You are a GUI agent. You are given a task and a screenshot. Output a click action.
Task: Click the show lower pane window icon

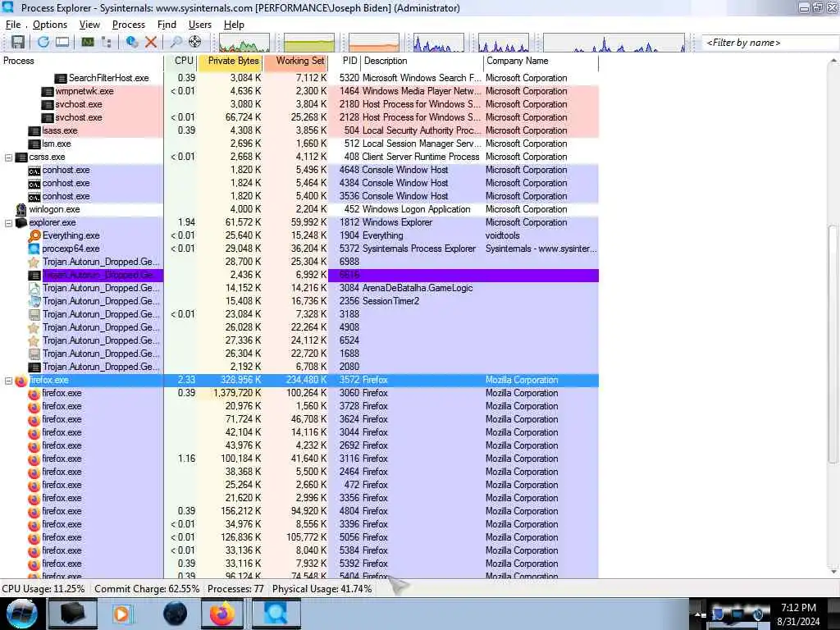(62, 43)
